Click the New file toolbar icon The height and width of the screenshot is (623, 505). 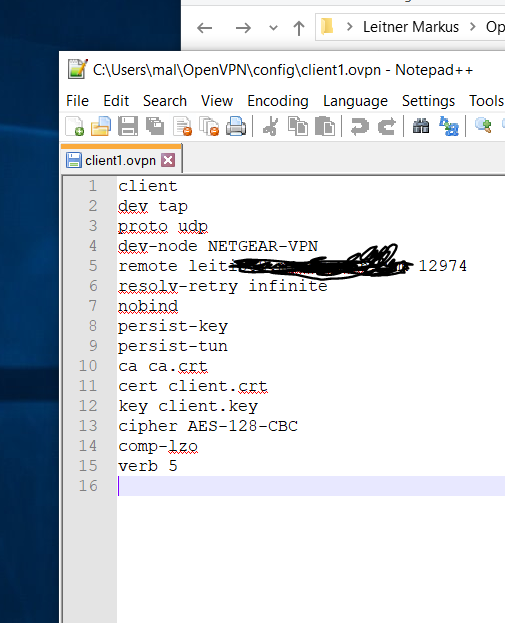74,126
